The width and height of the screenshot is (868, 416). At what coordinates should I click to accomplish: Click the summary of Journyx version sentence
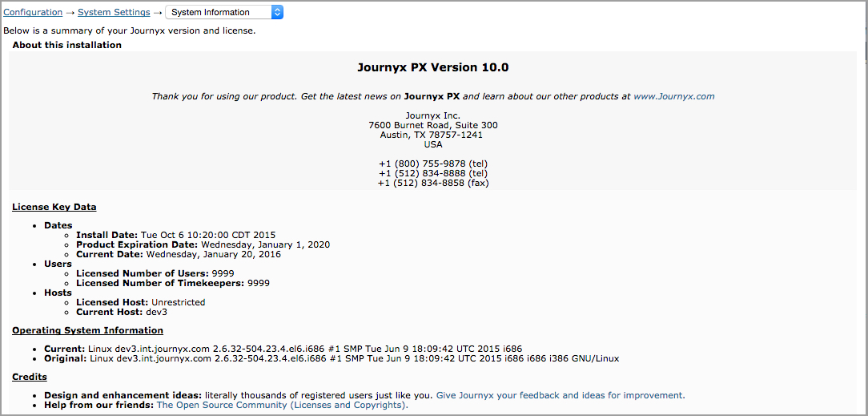130,31
